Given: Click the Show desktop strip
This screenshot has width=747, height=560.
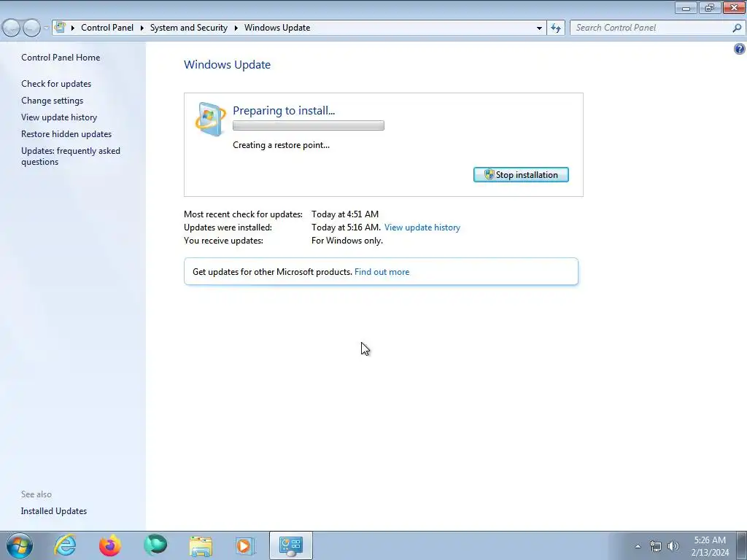Looking at the screenshot, I should click(x=742, y=545).
